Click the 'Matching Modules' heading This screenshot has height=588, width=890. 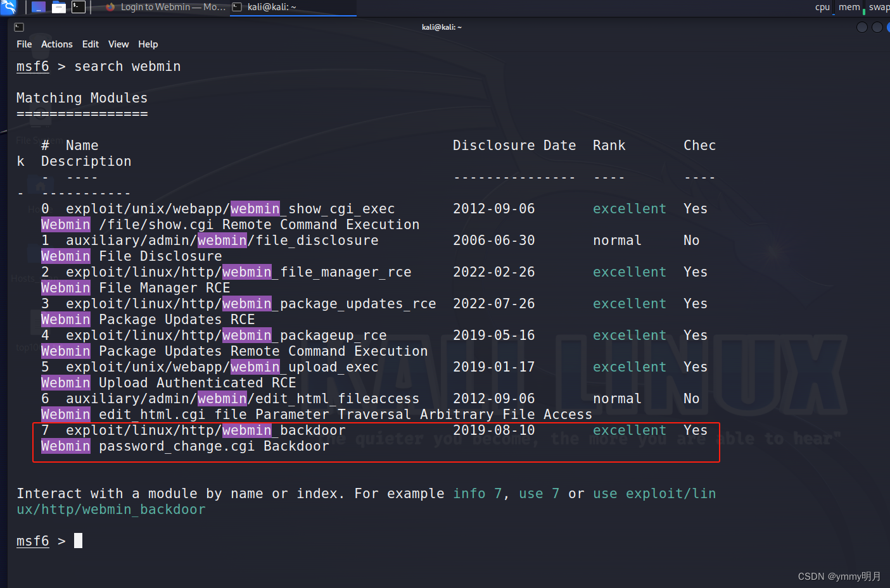[82, 98]
